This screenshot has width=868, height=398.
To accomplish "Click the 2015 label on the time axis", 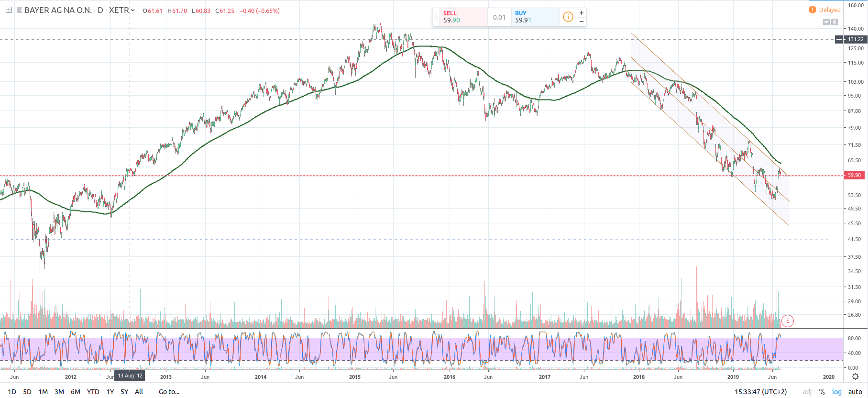I will point(355,377).
